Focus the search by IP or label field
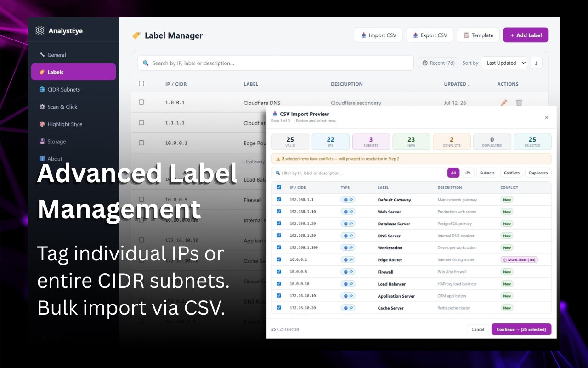The height and width of the screenshot is (368, 588). coord(276,63)
